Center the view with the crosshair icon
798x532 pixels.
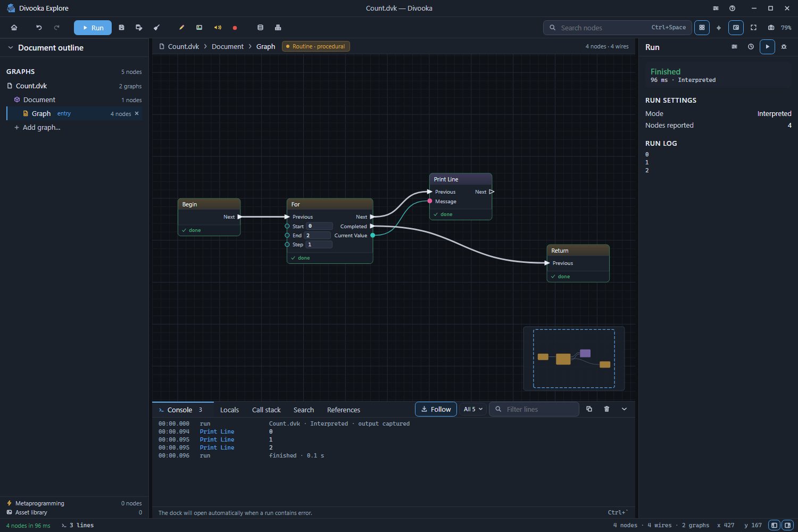point(719,28)
